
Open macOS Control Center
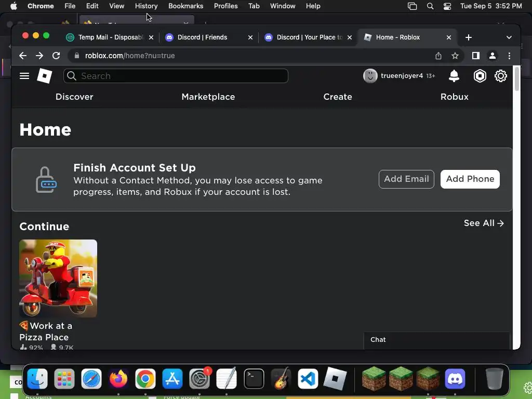coord(447,6)
